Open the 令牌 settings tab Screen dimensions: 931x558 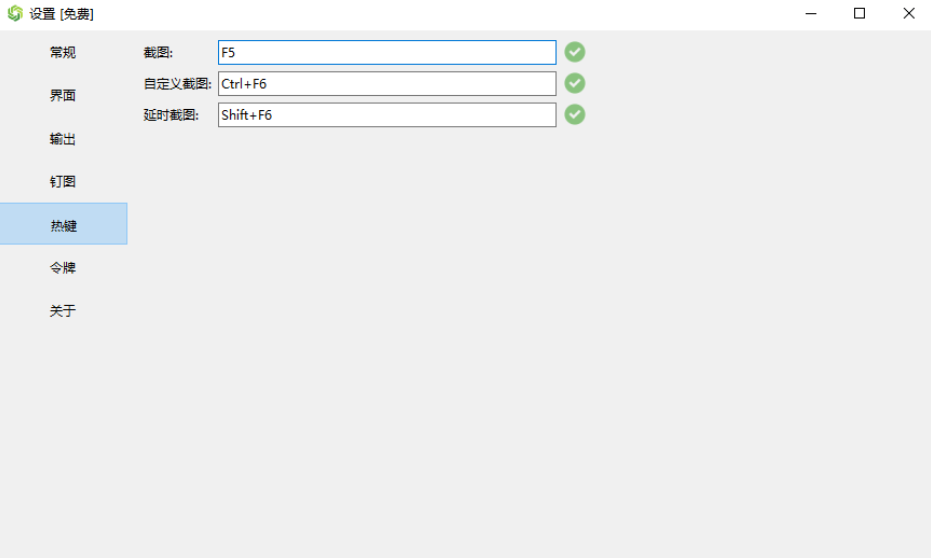tap(63, 268)
